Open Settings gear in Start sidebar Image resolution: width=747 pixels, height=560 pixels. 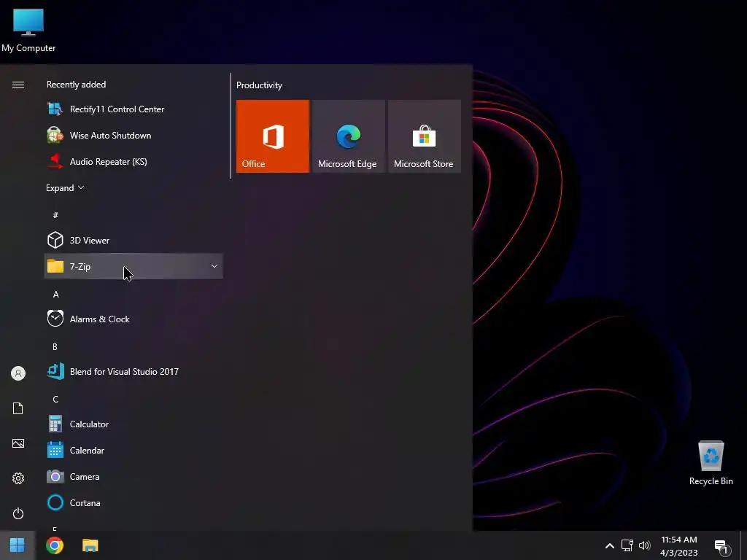click(18, 478)
